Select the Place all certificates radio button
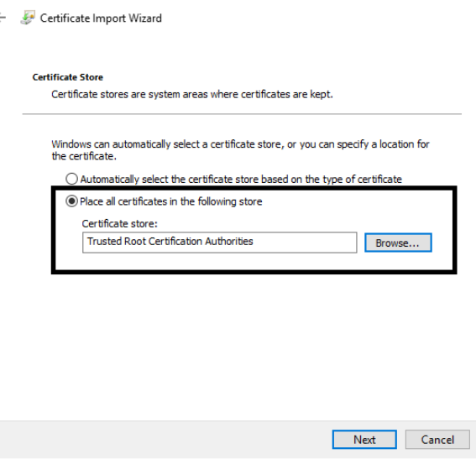Viewport: 476px width, 459px height. pos(71,201)
